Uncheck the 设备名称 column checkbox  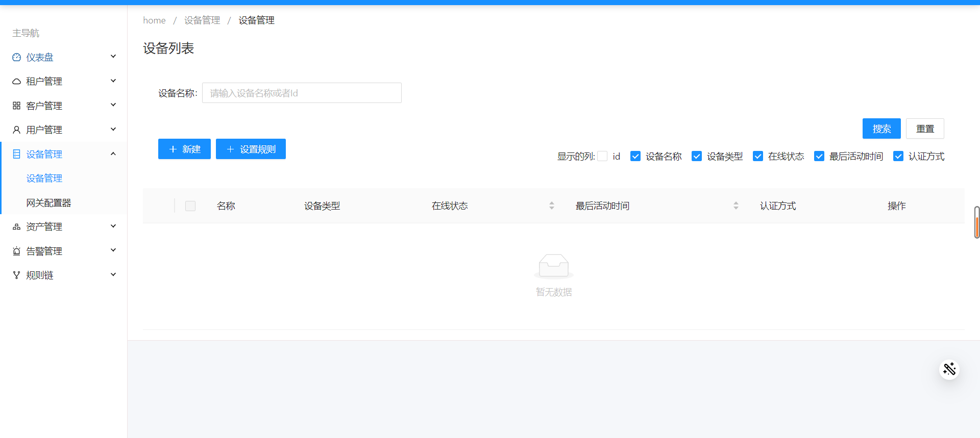[x=635, y=156]
